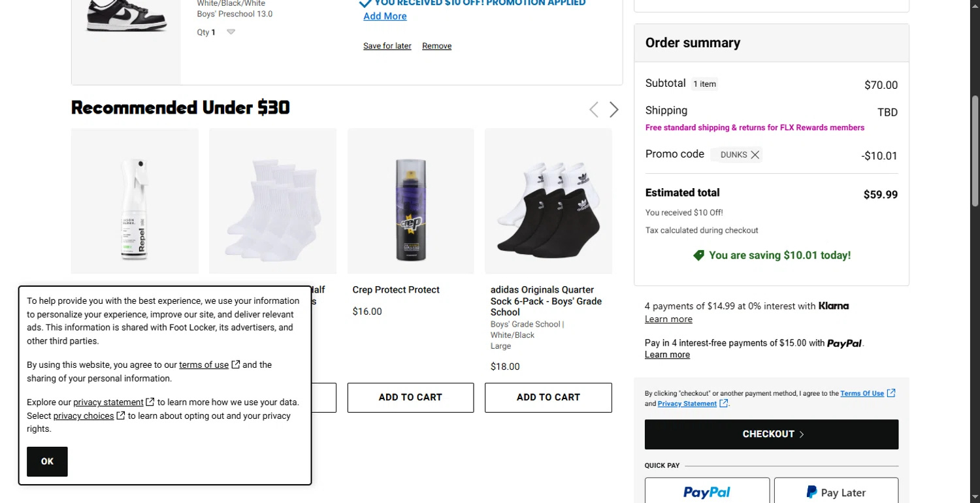The image size is (980, 503).
Task: Click the Checkout button
Action: tap(771, 434)
